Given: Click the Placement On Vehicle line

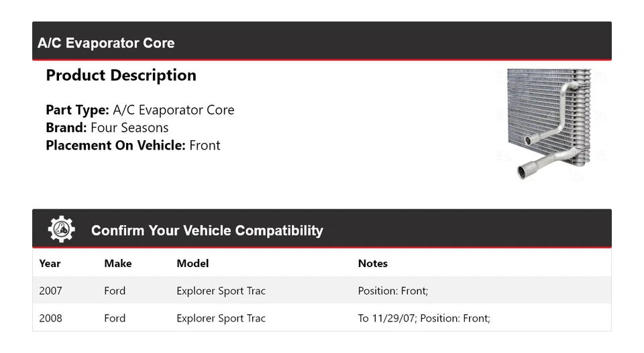Looking at the screenshot, I should (133, 145).
